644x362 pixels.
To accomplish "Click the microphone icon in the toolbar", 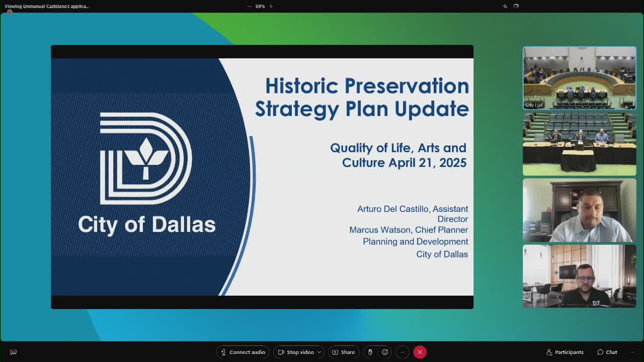I will click(370, 352).
